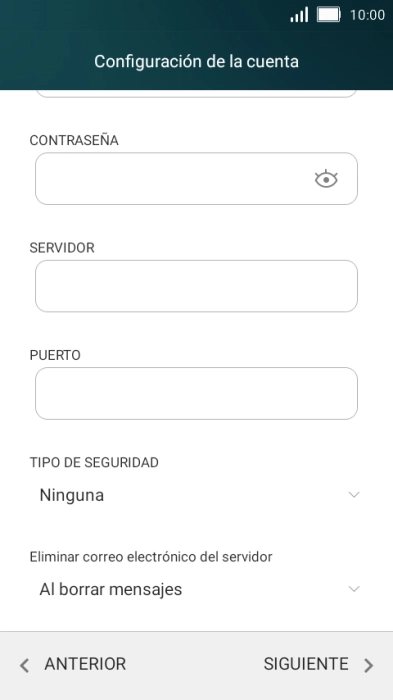Viewport: 393px width, 700px height.
Task: Open Eliminar correo electrónico del servidor dropdown
Action: pos(196,589)
